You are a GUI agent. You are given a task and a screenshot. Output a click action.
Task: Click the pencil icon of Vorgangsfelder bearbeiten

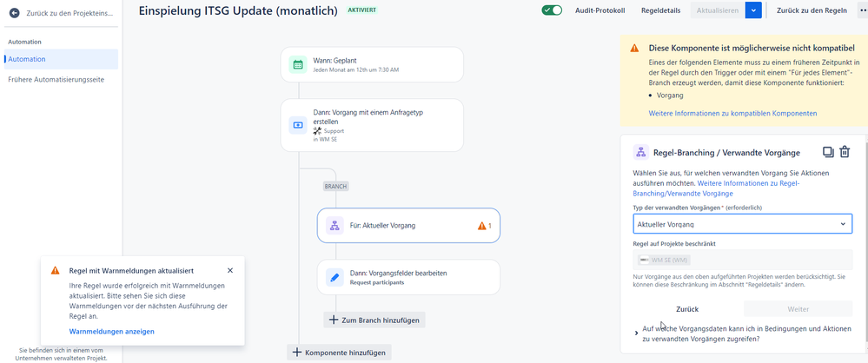click(335, 277)
